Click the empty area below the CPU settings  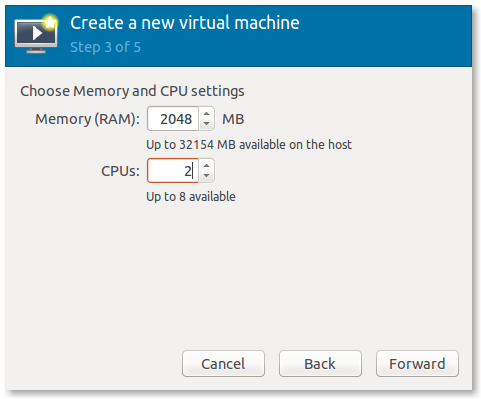(x=238, y=273)
